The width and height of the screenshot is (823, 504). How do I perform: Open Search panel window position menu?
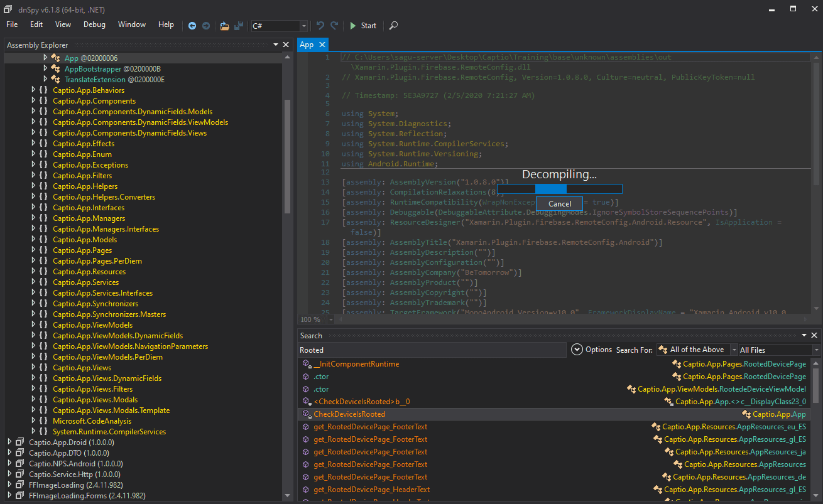point(804,336)
